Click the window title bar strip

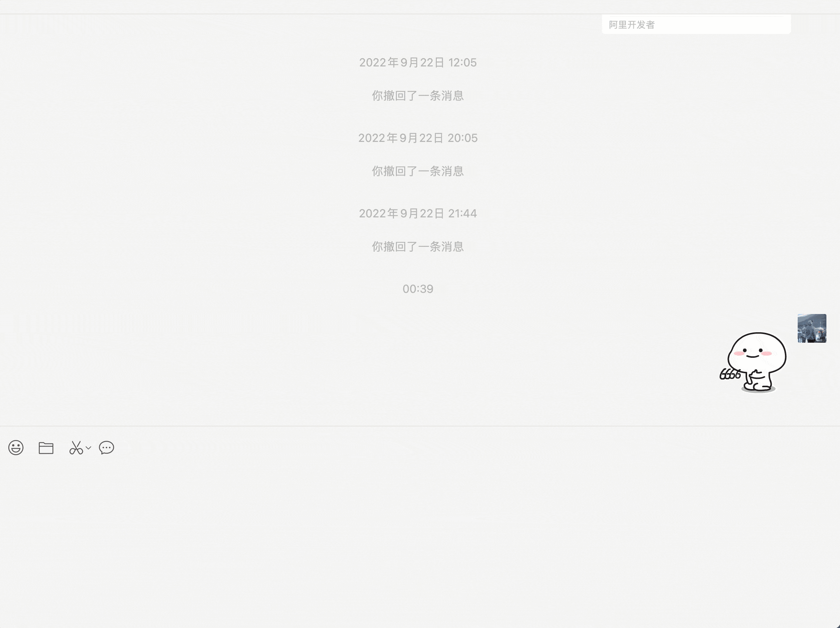click(418, 6)
